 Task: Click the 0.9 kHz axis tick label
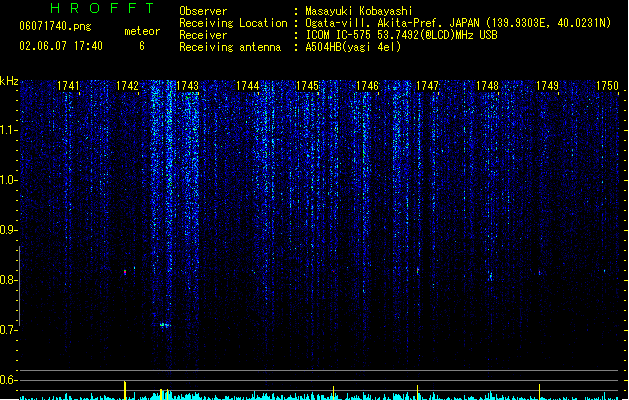pyautogui.click(x=8, y=230)
